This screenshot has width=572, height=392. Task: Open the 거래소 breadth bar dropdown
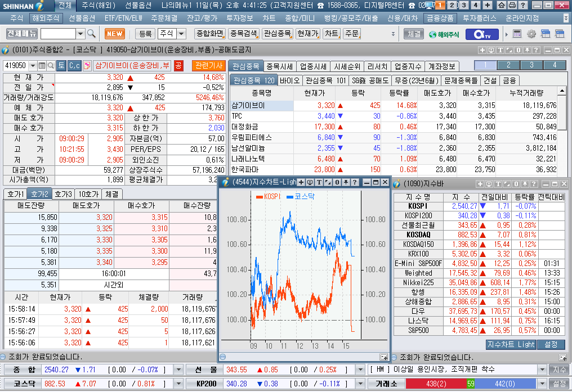(x=543, y=384)
